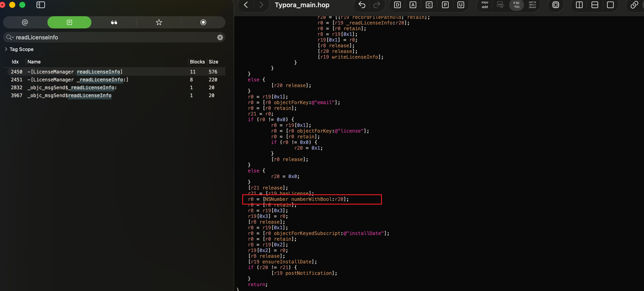Screen dimensions: 644x291
Task: Mark selection as Code (C)
Action: [429, 5]
